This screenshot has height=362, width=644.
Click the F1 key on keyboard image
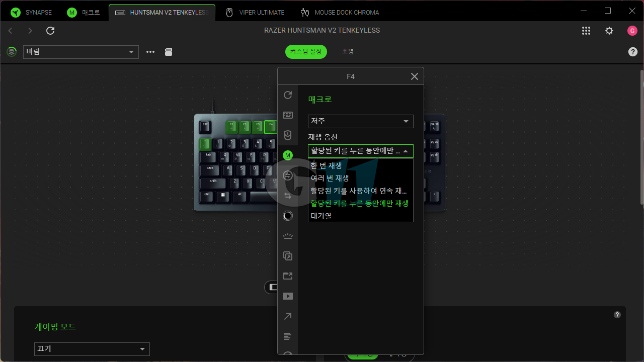point(231,126)
